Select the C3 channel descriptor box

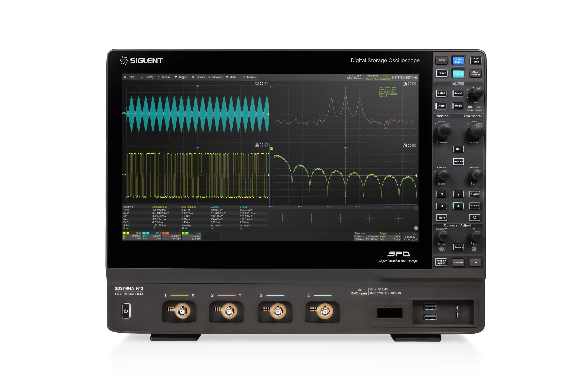[x=152, y=236]
